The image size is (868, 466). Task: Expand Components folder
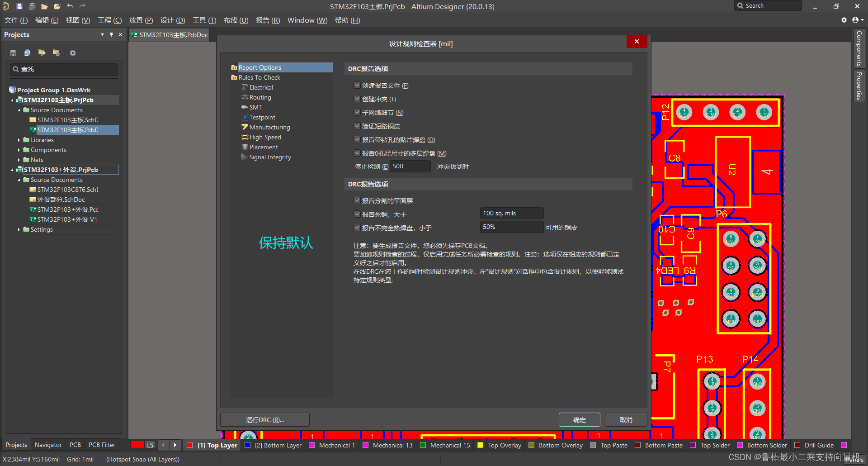point(19,150)
